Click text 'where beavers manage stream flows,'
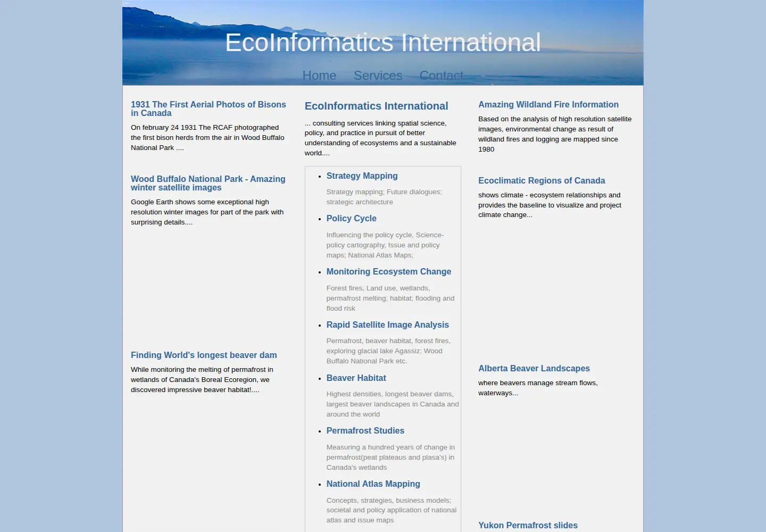The height and width of the screenshot is (532, 766). 538,383
